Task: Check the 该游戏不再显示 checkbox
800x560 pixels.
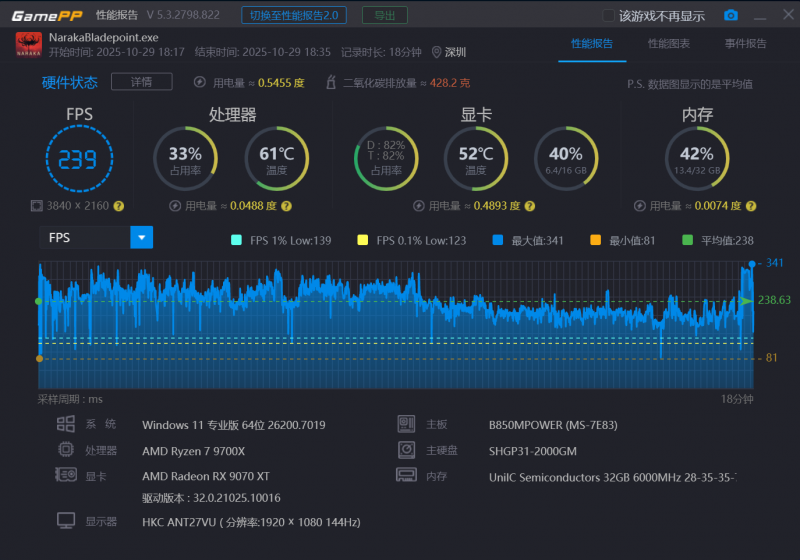Action: point(608,16)
